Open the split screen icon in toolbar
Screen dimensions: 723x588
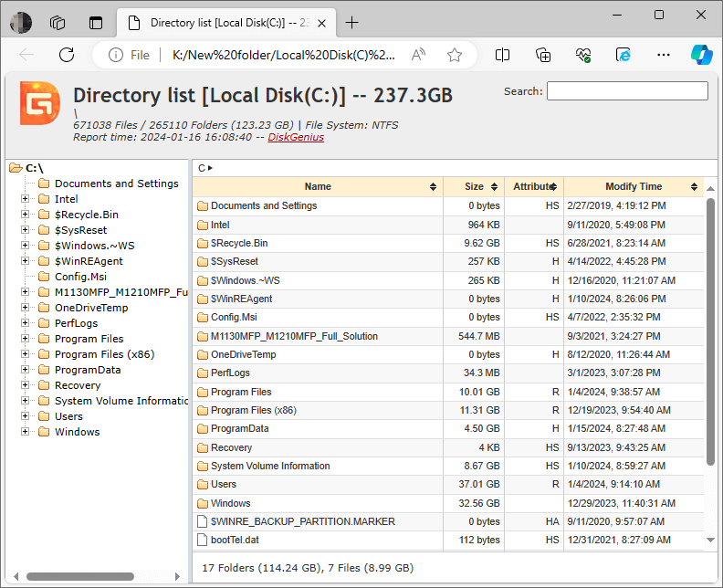[502, 55]
